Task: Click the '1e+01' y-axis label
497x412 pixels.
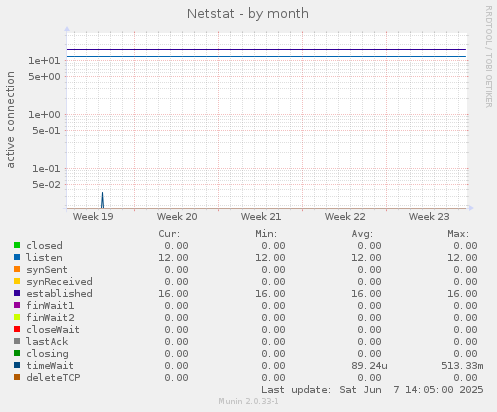Action: (x=44, y=61)
